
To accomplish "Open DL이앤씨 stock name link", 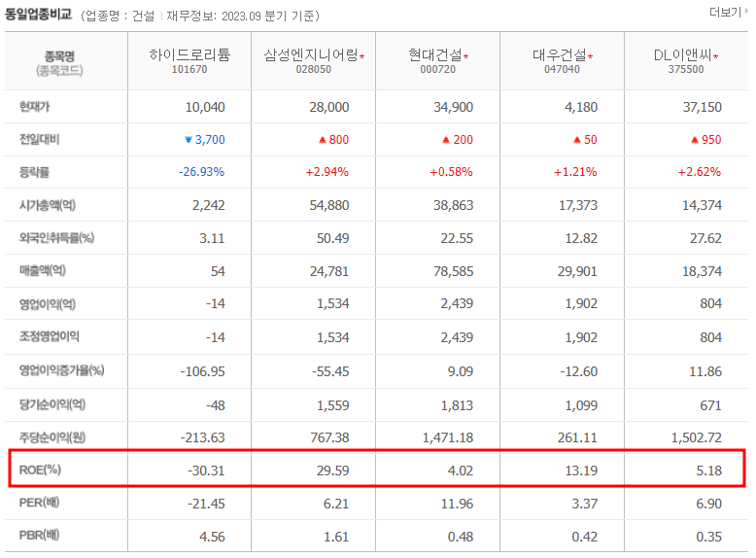I will click(x=682, y=55).
